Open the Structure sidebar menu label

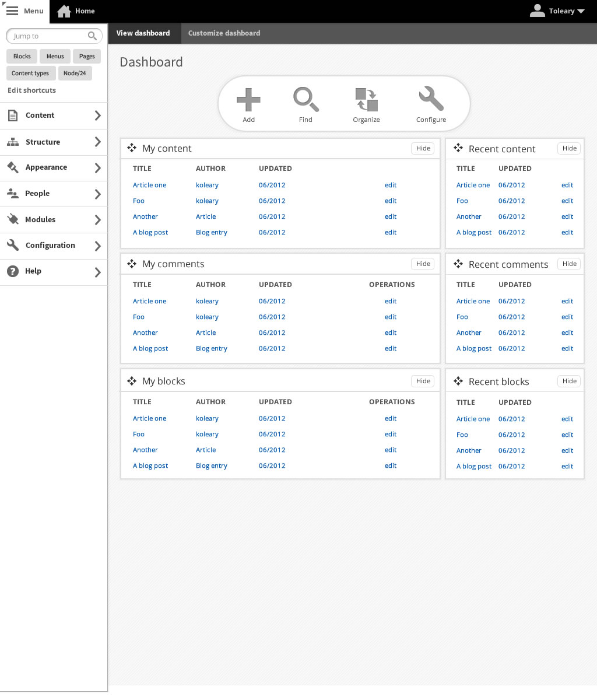[x=43, y=142]
